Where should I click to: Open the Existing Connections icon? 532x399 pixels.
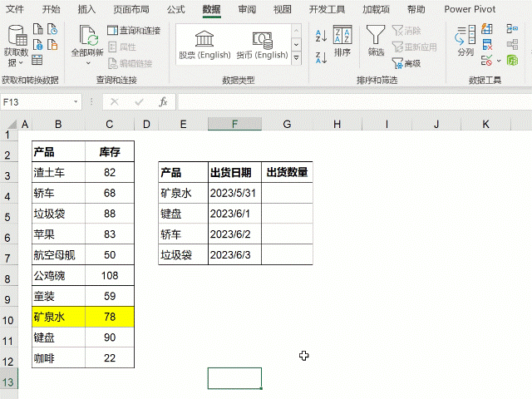(x=52, y=45)
